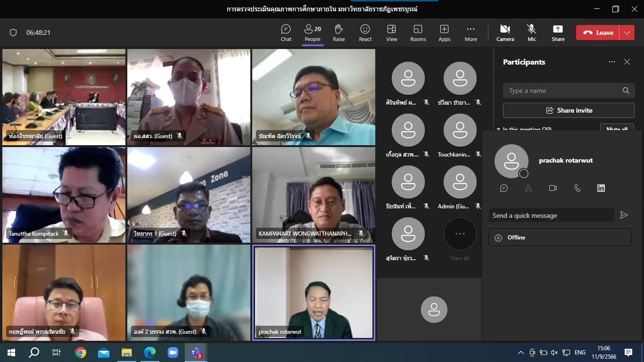Expand the Leave button dropdown arrow
The image size is (644, 362).
[627, 33]
